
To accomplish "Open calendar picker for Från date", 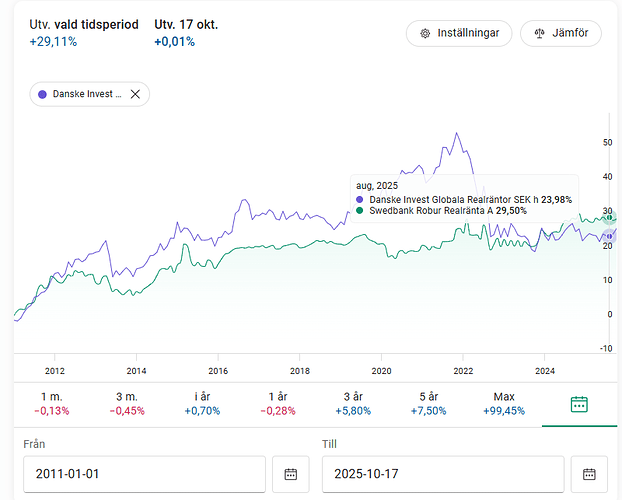I will coord(290,473).
